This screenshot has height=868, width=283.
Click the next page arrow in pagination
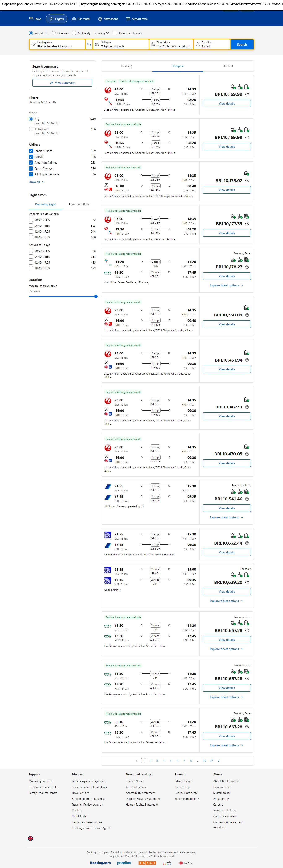[219, 761]
